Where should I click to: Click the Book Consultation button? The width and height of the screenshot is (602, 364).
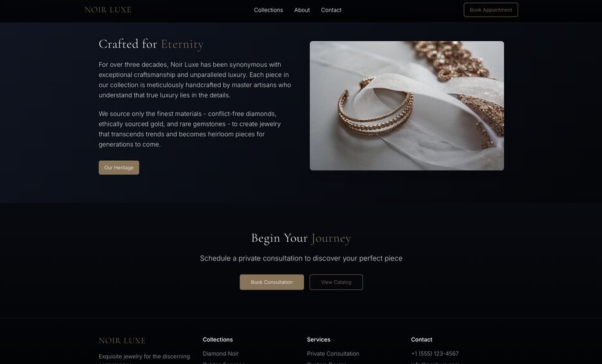coord(272,282)
